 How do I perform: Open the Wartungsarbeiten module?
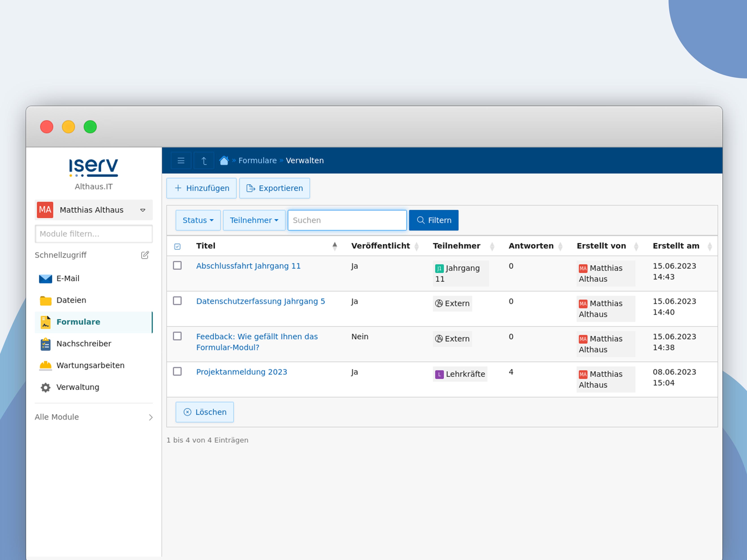93,365
